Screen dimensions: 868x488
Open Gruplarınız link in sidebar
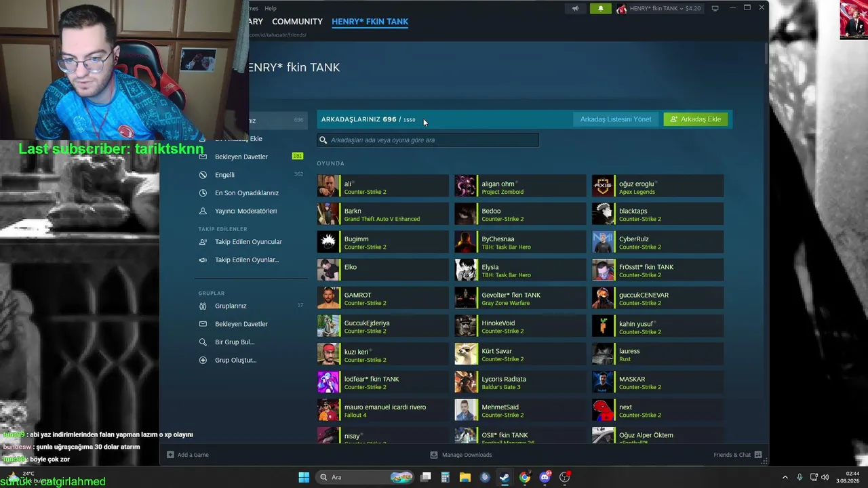point(231,306)
